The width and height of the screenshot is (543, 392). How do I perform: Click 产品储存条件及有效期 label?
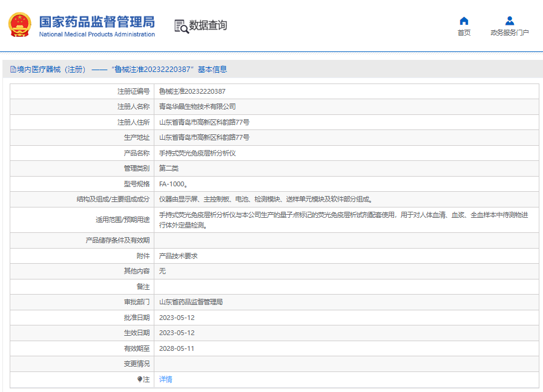pyautogui.click(x=118, y=240)
